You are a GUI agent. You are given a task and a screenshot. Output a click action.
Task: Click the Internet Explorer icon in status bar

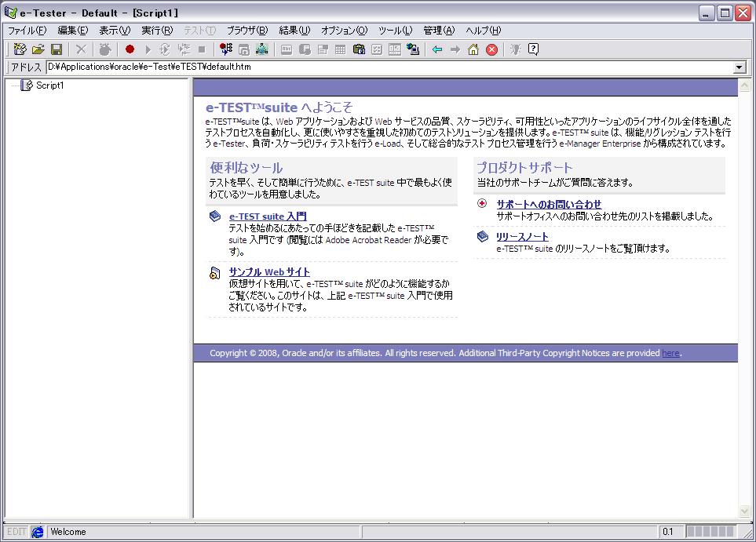click(37, 531)
